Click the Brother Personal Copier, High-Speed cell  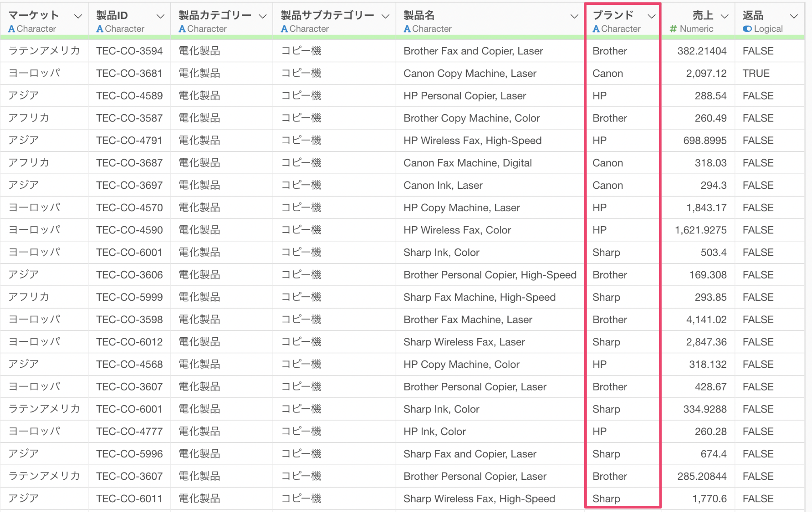tap(490, 275)
